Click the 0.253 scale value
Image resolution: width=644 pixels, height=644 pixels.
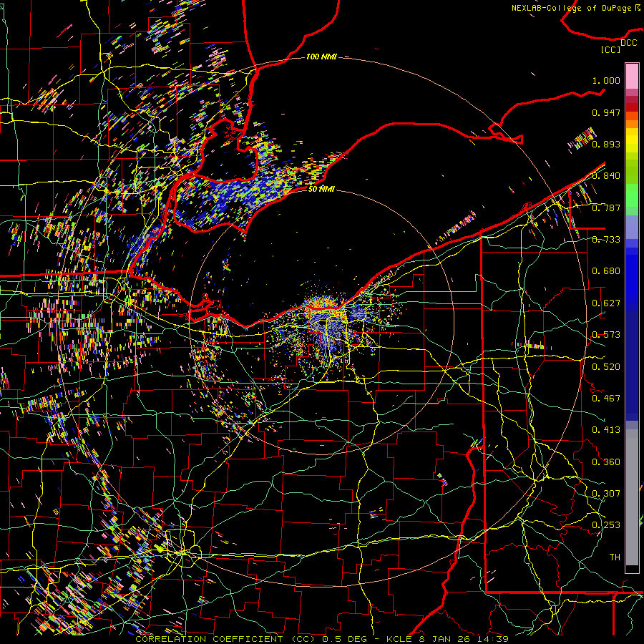coord(606,525)
